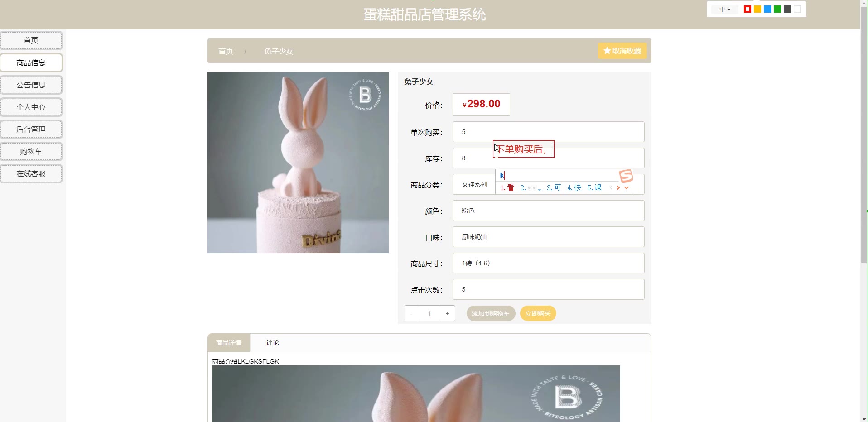This screenshot has height=422, width=868.
Task: Click IME previous candidates page arrow
Action: 611,187
